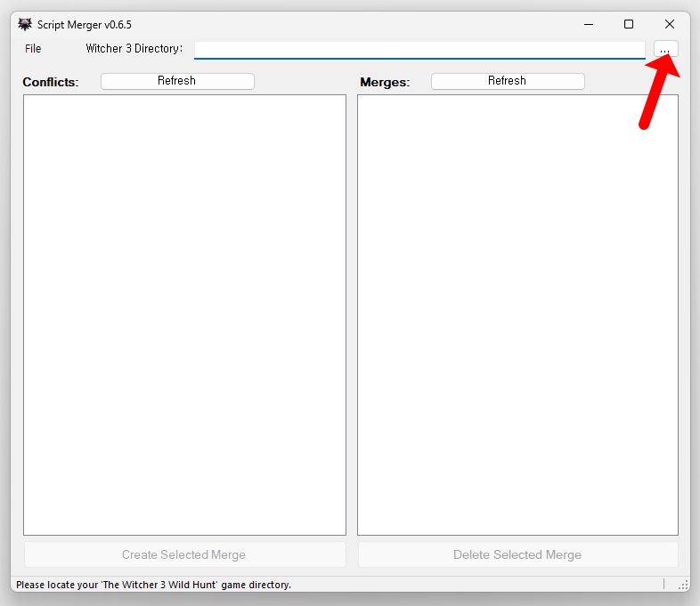Click the status bar divider near resize grip
Image resolution: width=700 pixels, height=606 pixels.
pyautogui.click(x=663, y=585)
